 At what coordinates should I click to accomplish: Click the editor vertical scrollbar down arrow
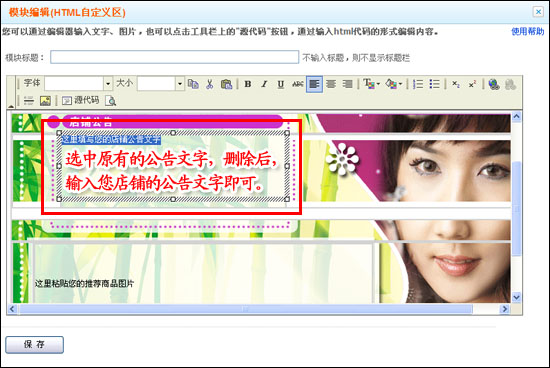click(516, 297)
